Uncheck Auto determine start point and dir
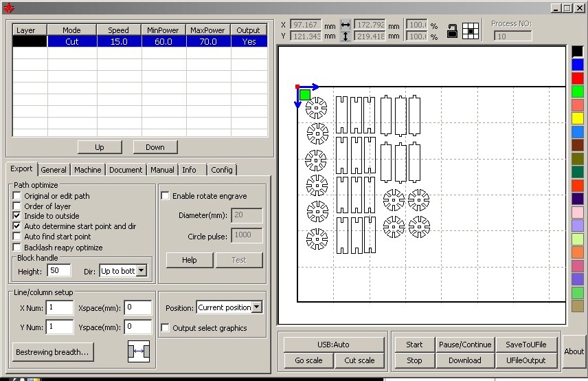 tap(17, 226)
